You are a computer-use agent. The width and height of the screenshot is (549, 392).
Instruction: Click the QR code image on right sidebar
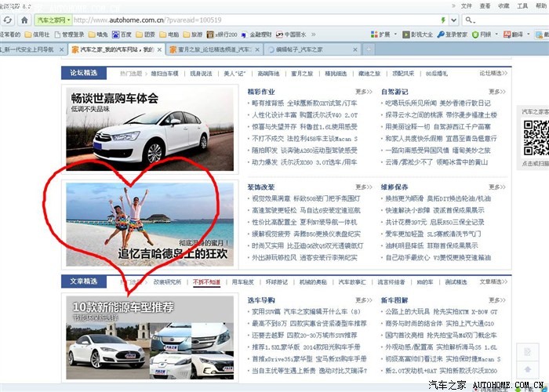click(536, 139)
